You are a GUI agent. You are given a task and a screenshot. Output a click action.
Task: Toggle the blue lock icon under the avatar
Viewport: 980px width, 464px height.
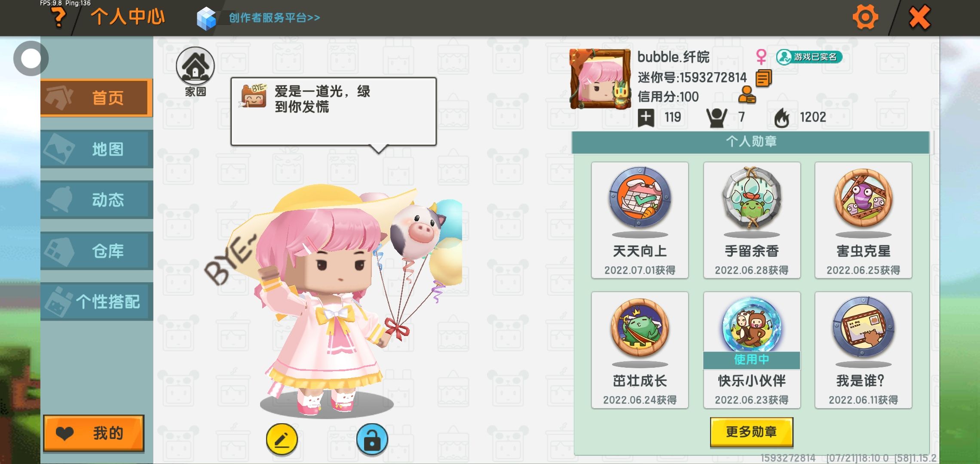[372, 440]
